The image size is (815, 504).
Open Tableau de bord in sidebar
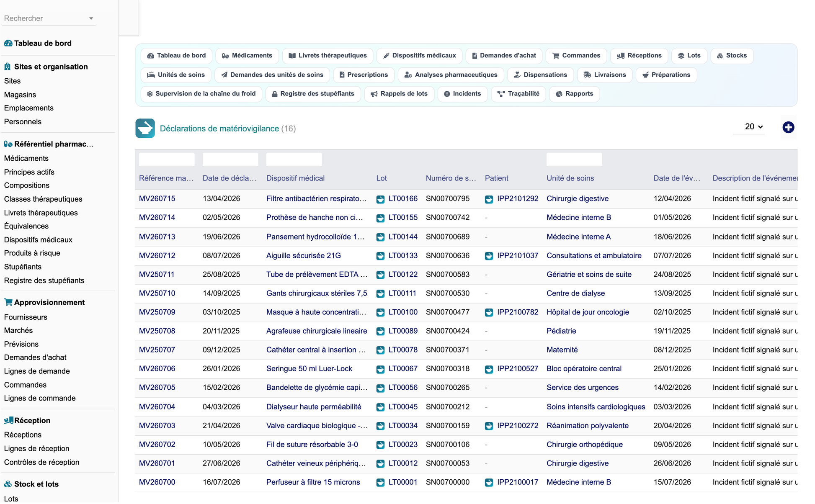coord(42,43)
